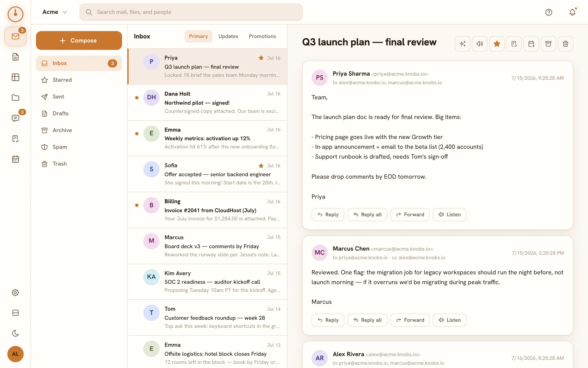The image size is (588, 368).
Task: Click the create task icon in thread toolbar
Action: [x=514, y=44]
